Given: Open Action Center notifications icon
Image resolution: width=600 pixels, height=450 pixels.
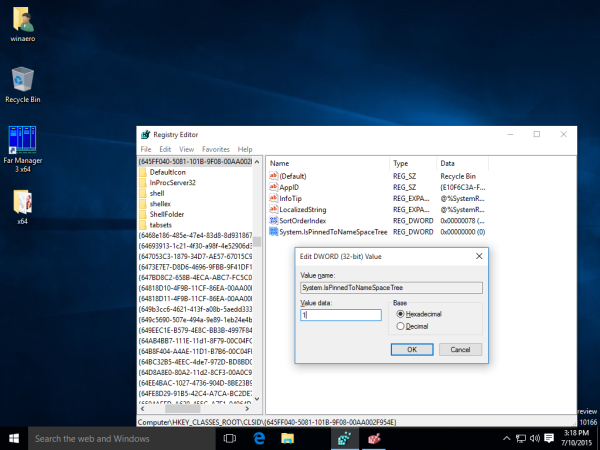Looking at the screenshot, I should 549,439.
